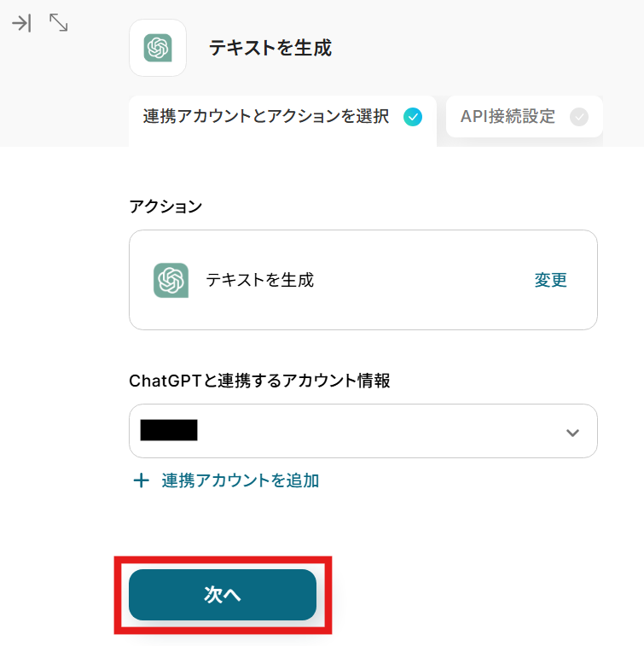The image size is (644, 646).
Task: Click the redacted account name in dropdown
Action: click(169, 430)
